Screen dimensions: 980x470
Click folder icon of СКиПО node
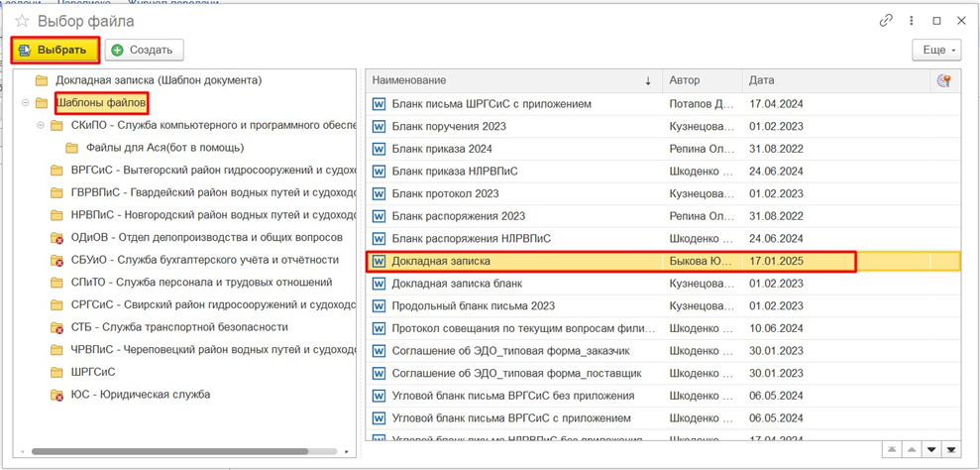tap(56, 125)
